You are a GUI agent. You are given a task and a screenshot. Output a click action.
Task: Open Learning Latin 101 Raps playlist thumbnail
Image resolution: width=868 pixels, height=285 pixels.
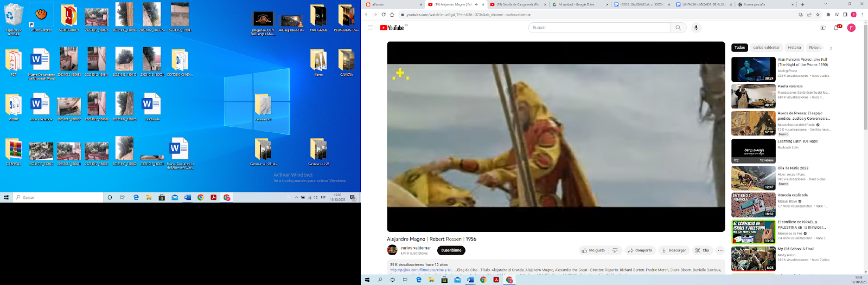754,151
